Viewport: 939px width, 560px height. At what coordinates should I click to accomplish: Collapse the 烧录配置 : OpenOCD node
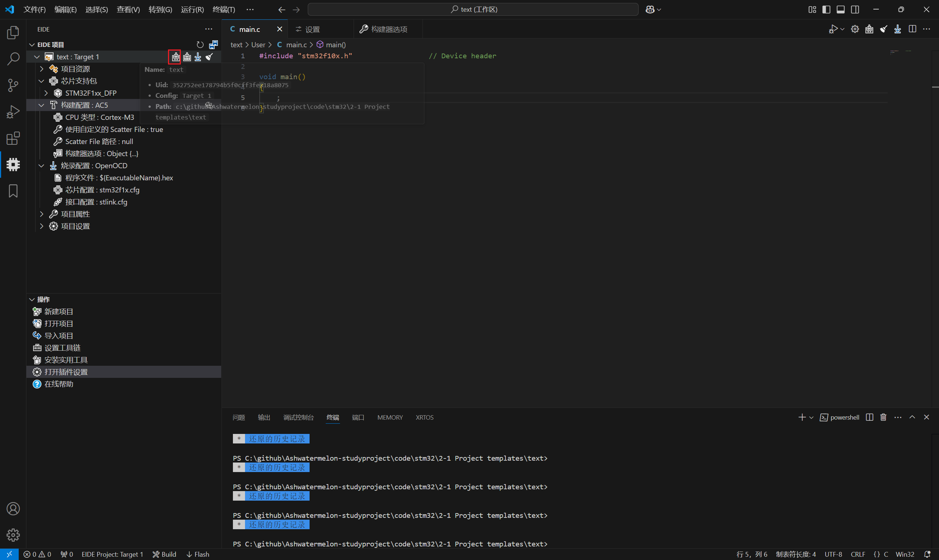pyautogui.click(x=42, y=166)
